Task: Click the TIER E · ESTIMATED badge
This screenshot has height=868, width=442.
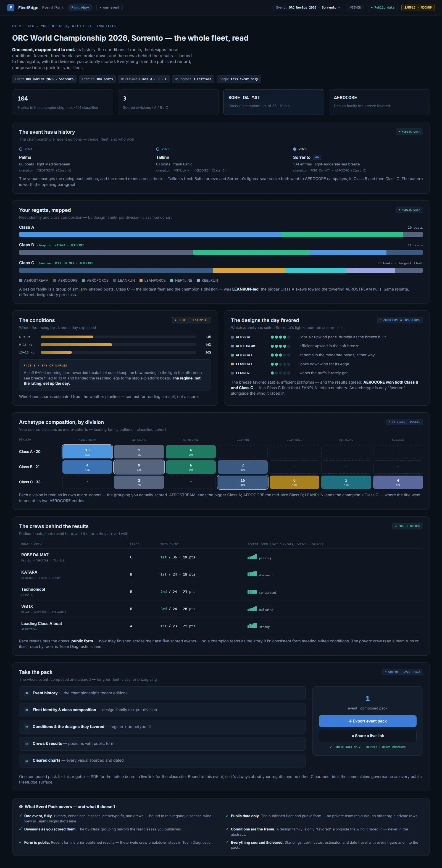Action: coord(191,320)
